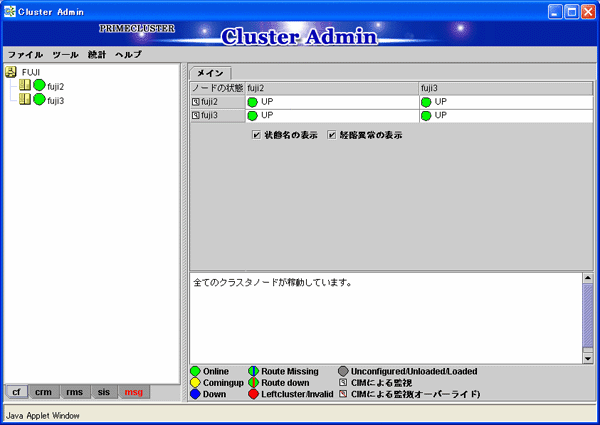Switch to the sis tab
Image resolution: width=600 pixels, height=425 pixels.
[103, 392]
